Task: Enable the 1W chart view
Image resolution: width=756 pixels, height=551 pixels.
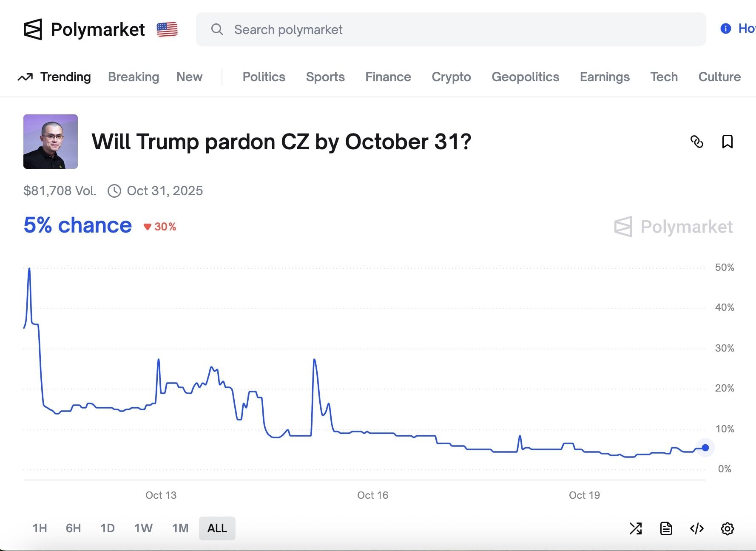Action: (143, 528)
